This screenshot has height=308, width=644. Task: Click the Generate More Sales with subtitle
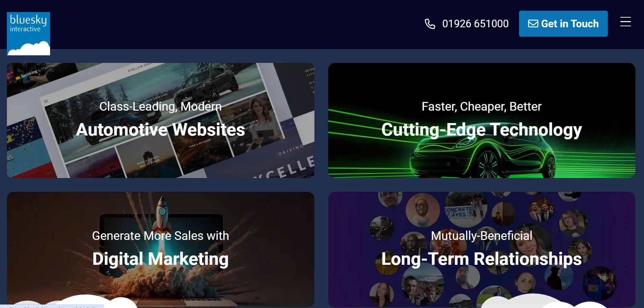160,236
